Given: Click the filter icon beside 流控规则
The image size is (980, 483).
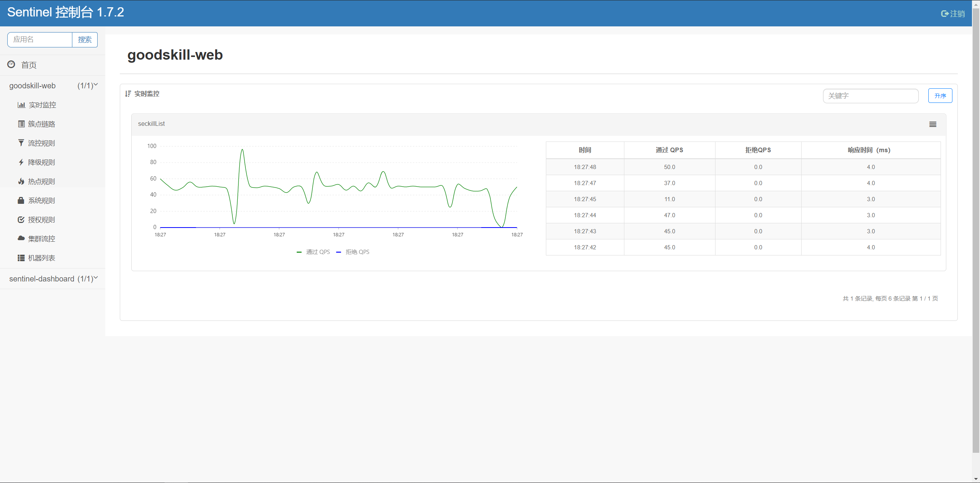Looking at the screenshot, I should pos(21,143).
